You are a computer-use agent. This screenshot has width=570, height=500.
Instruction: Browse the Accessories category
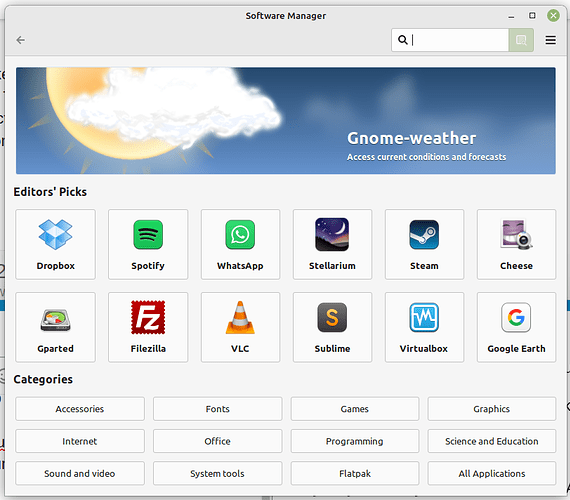pos(80,409)
